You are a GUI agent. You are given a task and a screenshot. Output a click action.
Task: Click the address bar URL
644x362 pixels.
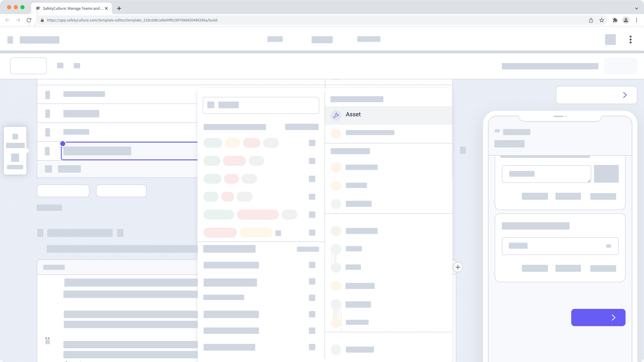[132, 20]
